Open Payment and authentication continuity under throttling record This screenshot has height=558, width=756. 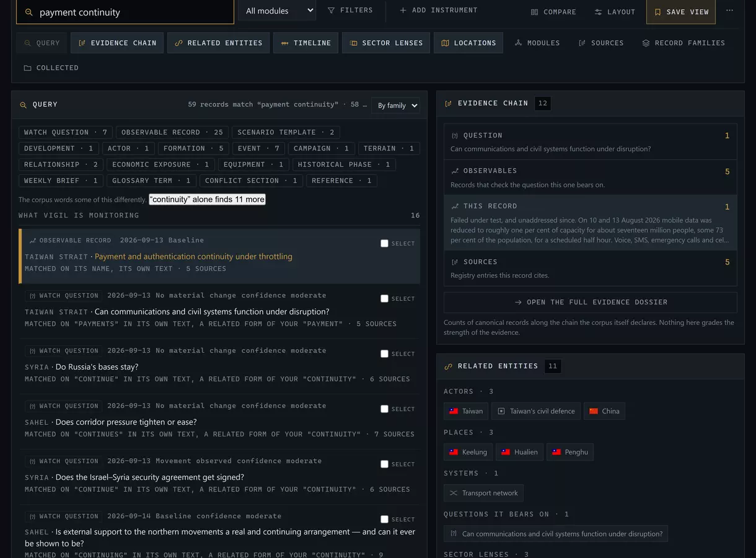[x=193, y=256]
